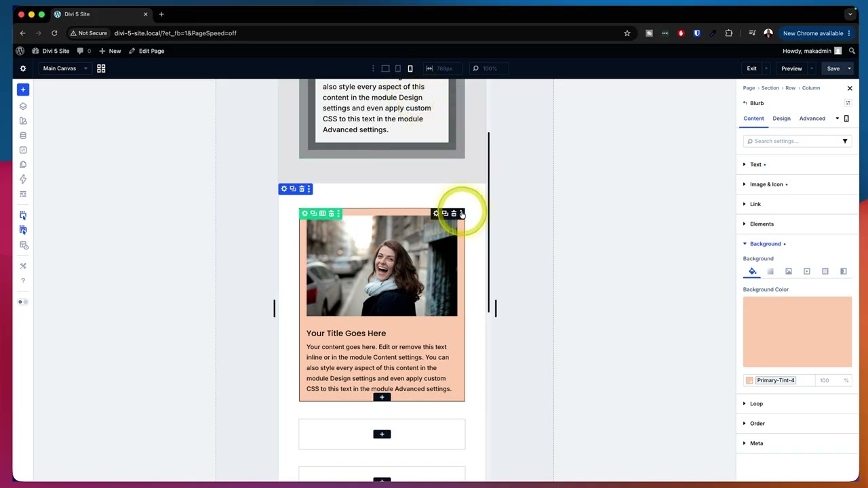This screenshot has height=488, width=868.
Task: Open the filter funnel in Search settings
Action: pyautogui.click(x=845, y=141)
